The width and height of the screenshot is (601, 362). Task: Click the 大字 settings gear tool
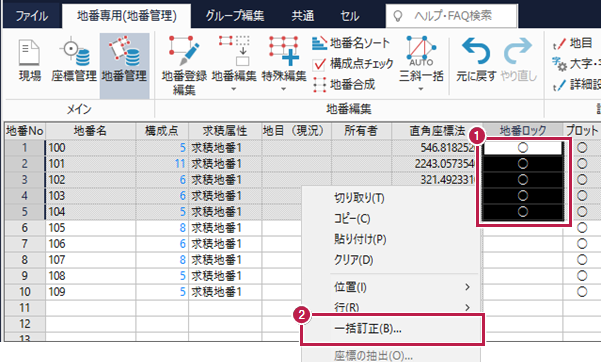(x=575, y=64)
